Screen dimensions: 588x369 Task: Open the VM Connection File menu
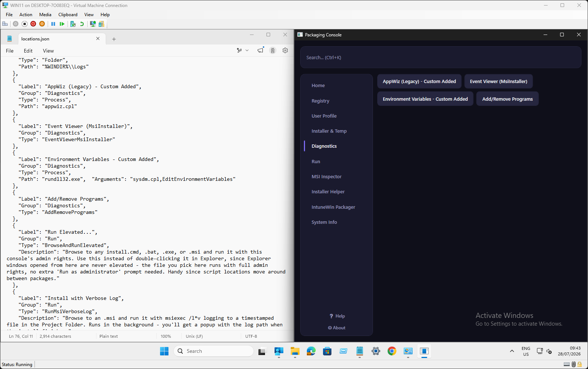tap(9, 15)
